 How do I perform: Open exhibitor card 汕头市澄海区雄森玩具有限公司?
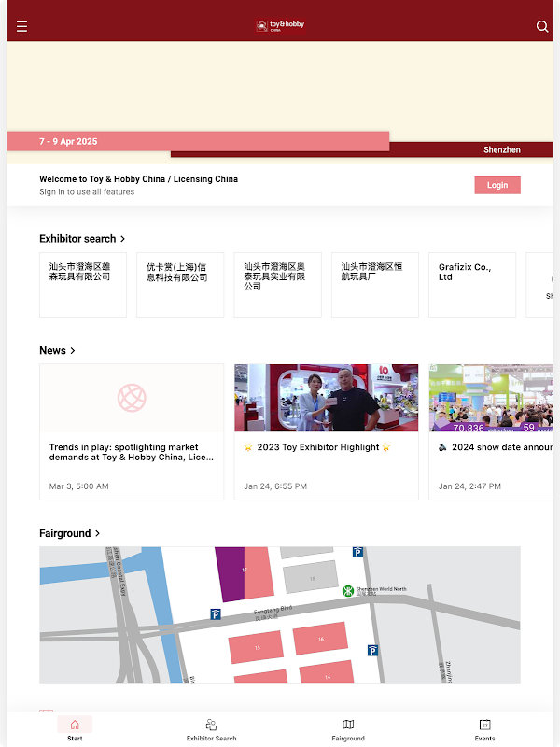(x=83, y=285)
